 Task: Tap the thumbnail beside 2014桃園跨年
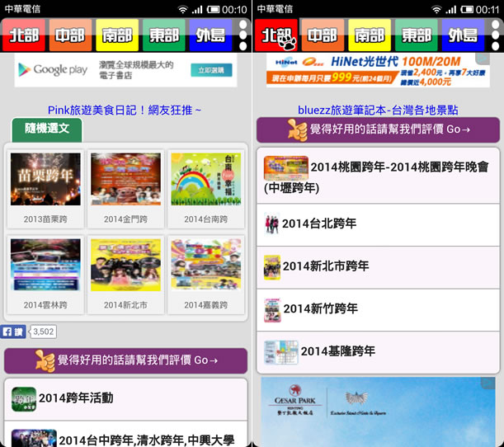(x=285, y=168)
